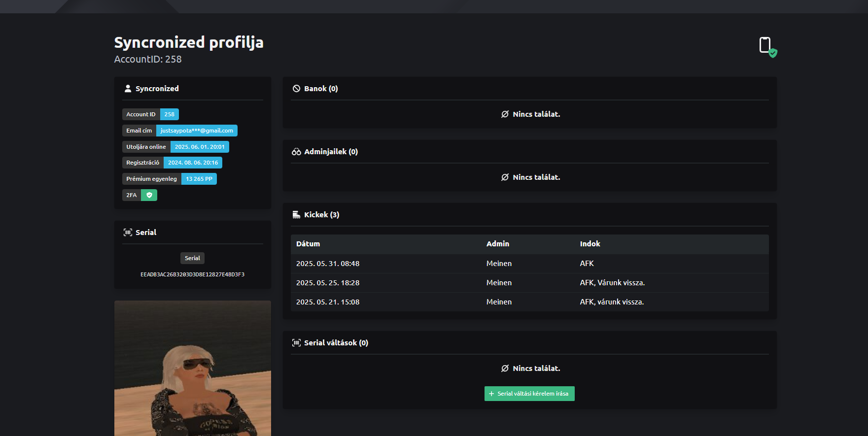Click the Regisztráció label
868x436 pixels.
click(x=143, y=163)
